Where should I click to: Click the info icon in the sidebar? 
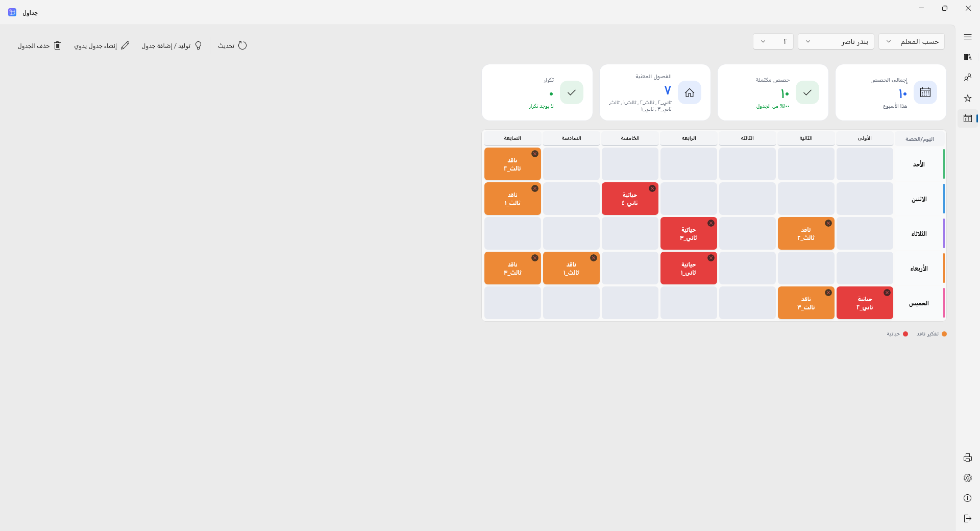click(967, 498)
